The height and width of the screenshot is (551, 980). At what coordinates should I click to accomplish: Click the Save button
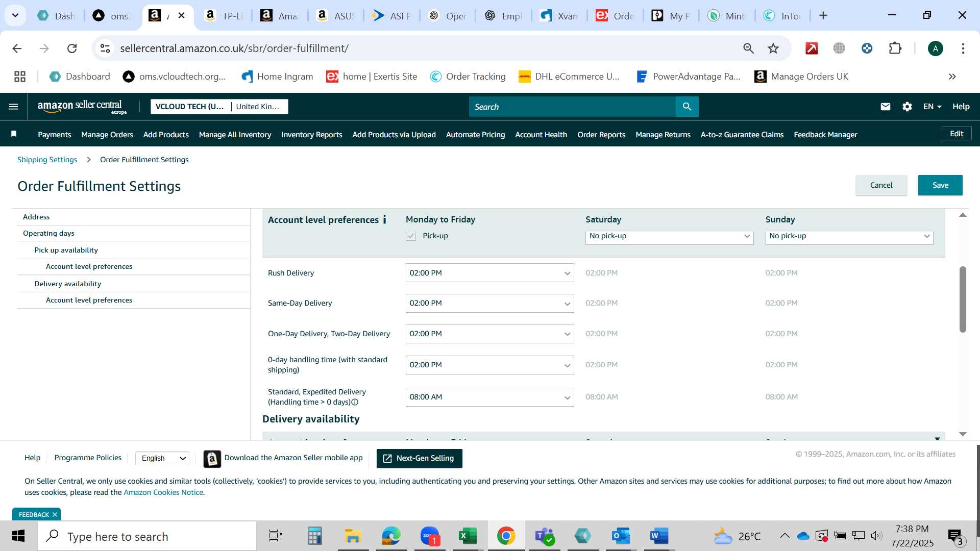click(x=940, y=185)
